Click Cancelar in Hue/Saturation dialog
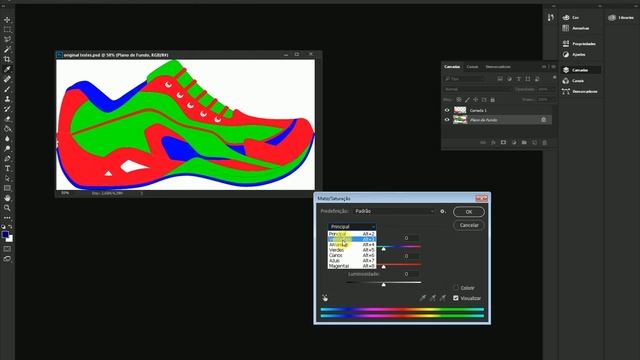 point(469,225)
